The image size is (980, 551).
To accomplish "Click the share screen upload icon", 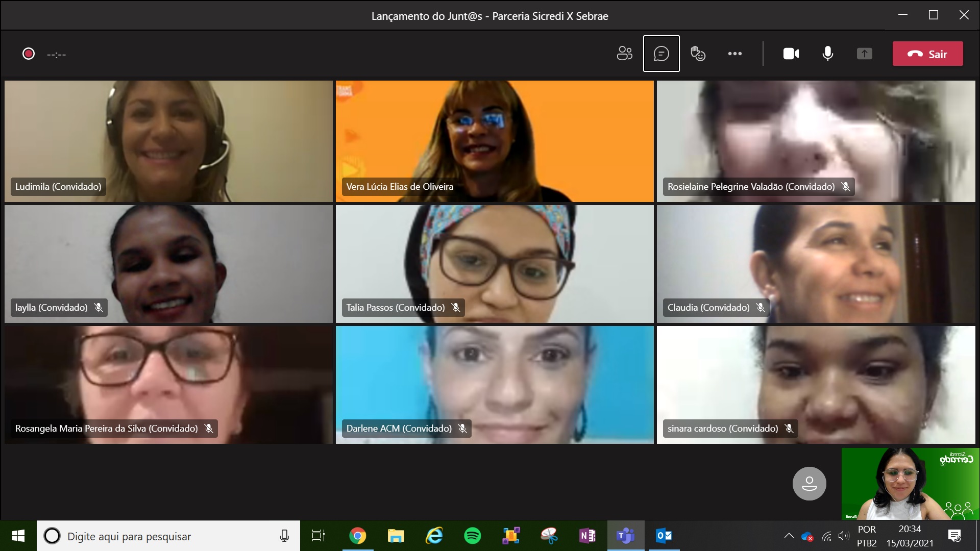I will pos(864,53).
